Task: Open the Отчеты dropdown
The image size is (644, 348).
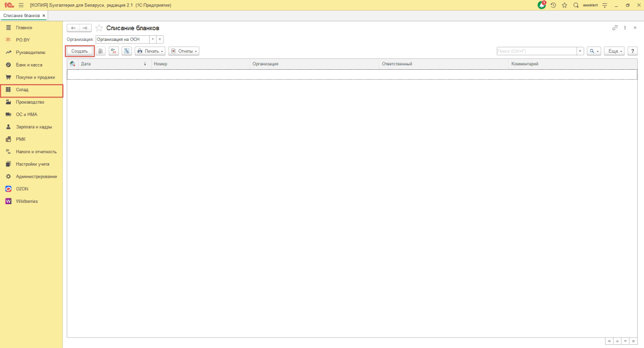Action: click(x=184, y=51)
